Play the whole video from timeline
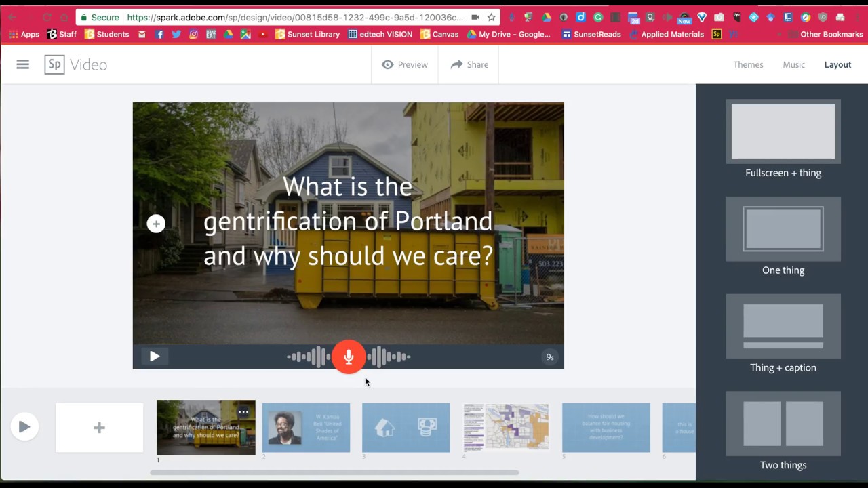The image size is (868, 488). coord(24,427)
